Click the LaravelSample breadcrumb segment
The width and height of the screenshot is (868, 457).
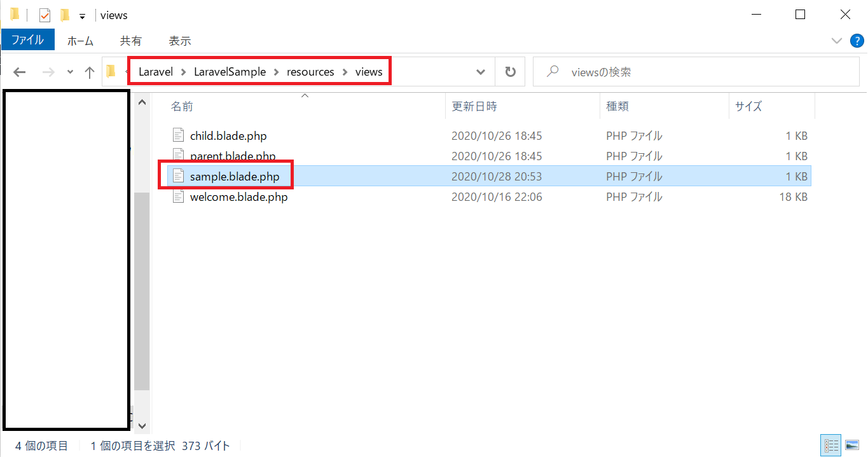(230, 72)
